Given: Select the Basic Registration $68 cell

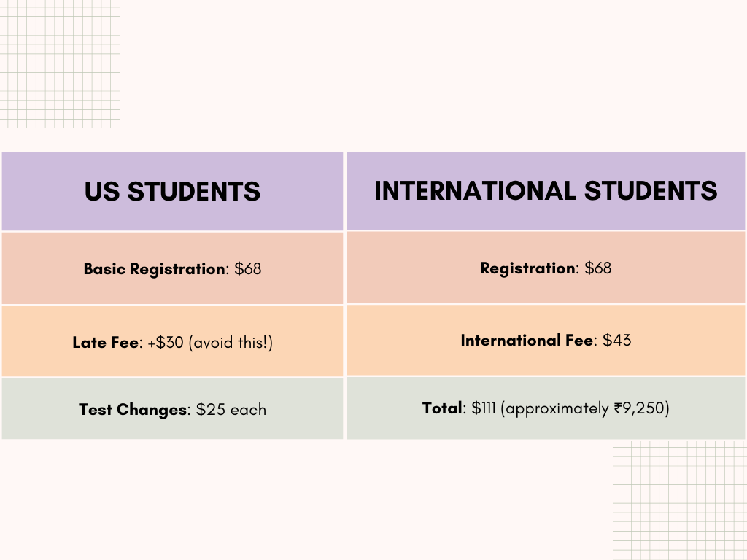Looking at the screenshot, I should pos(172,268).
